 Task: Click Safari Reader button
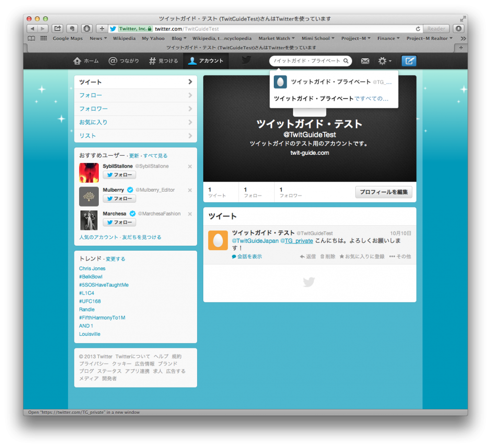pyautogui.click(x=436, y=29)
